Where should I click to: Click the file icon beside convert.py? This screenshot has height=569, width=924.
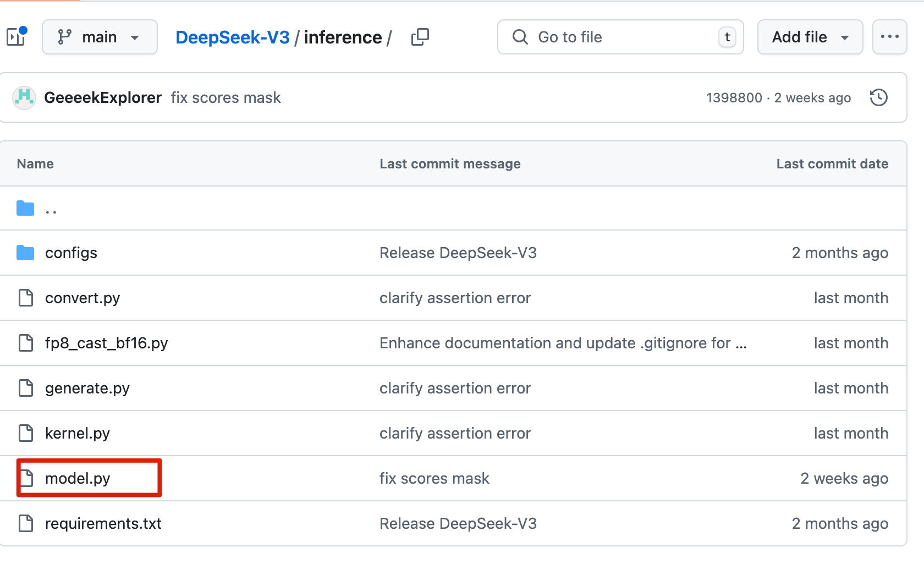26,298
